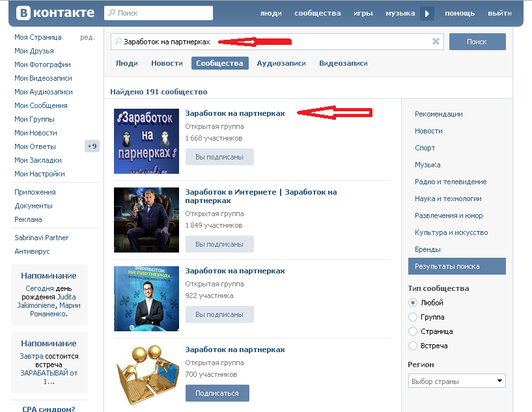Open the group title with 700 участников
The width and height of the screenshot is (532, 412).
pos(235,350)
